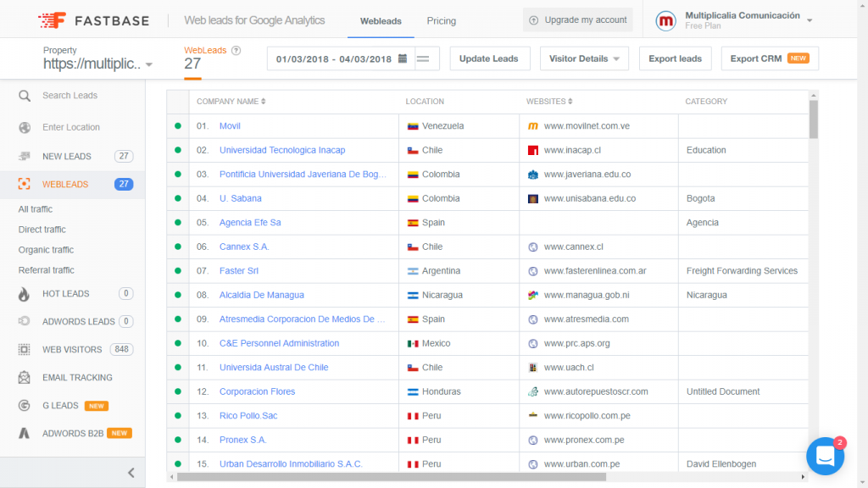
Task: Click the vertical table scrollbar thumb
Action: click(813, 119)
